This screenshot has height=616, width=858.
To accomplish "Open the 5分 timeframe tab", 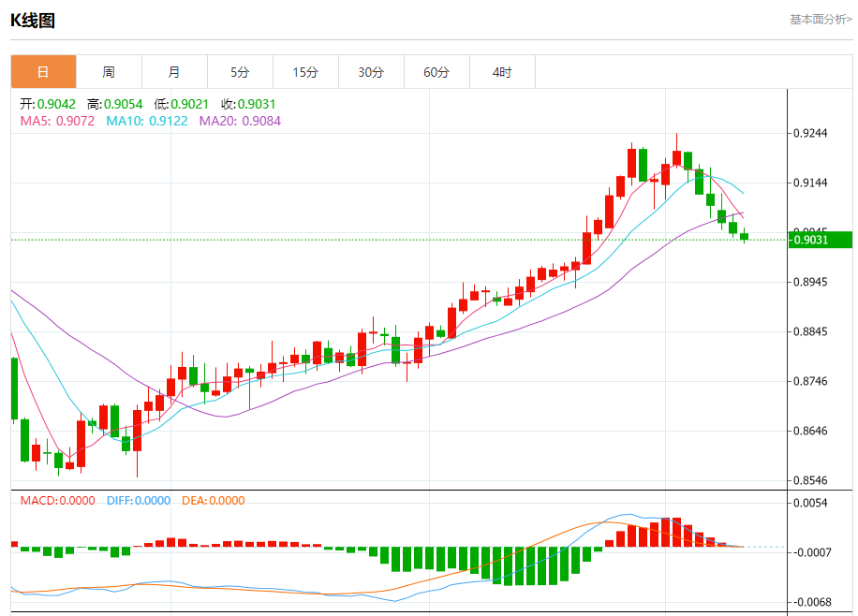I will [x=240, y=72].
